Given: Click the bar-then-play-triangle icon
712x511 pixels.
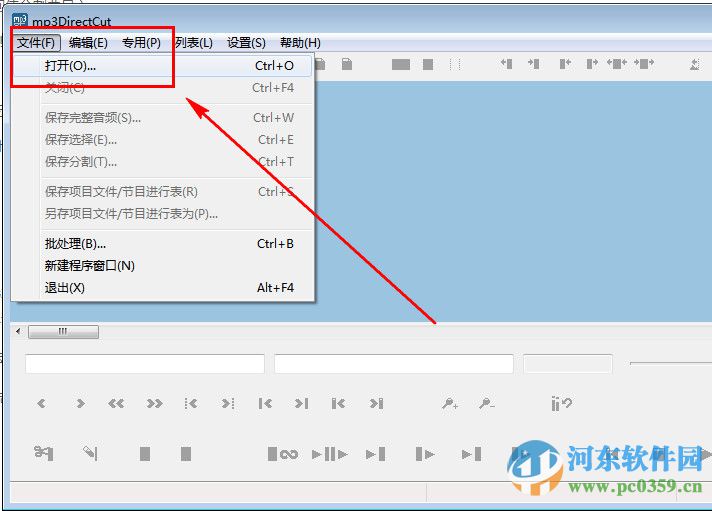Looking at the screenshot, I should click(x=425, y=454).
